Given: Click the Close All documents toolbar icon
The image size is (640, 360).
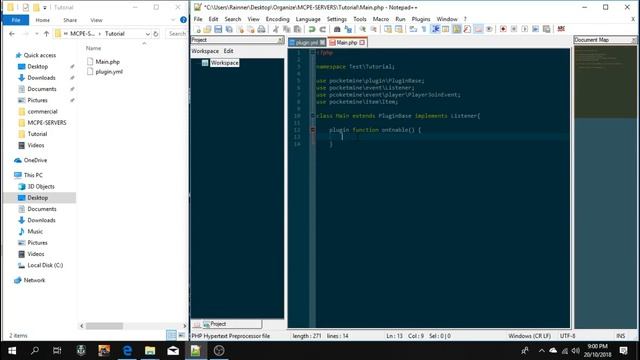Looking at the screenshot, I should (251, 29).
